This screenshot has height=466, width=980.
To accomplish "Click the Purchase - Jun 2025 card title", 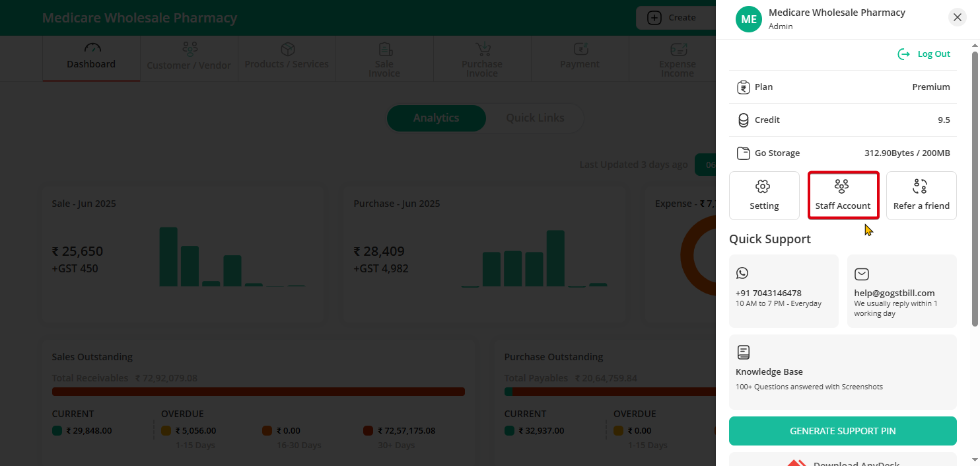I will pos(396,204).
